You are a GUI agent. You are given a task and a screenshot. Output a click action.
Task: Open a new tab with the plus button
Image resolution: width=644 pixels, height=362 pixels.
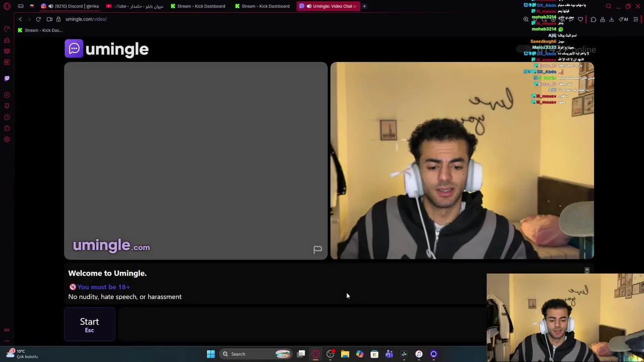coord(364,6)
